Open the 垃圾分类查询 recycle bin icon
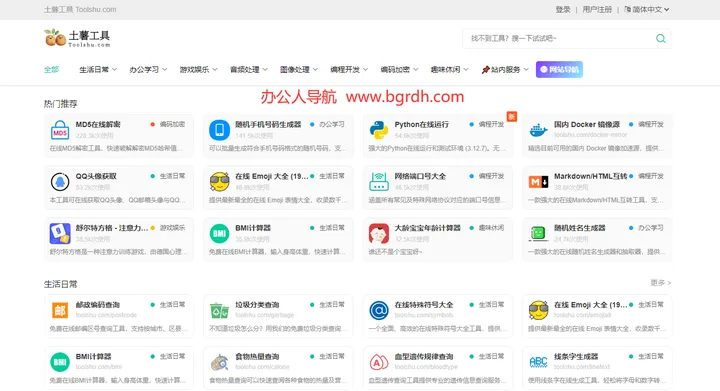This screenshot has width=720, height=391. (219, 311)
